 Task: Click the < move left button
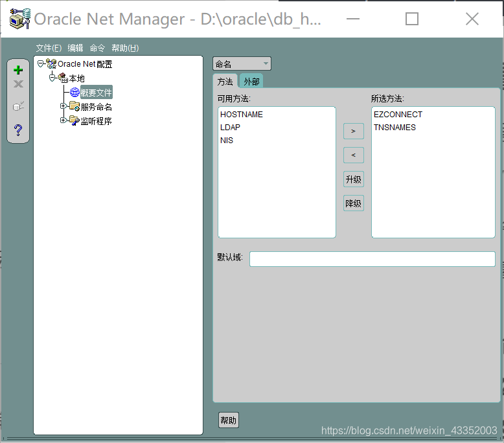point(353,155)
